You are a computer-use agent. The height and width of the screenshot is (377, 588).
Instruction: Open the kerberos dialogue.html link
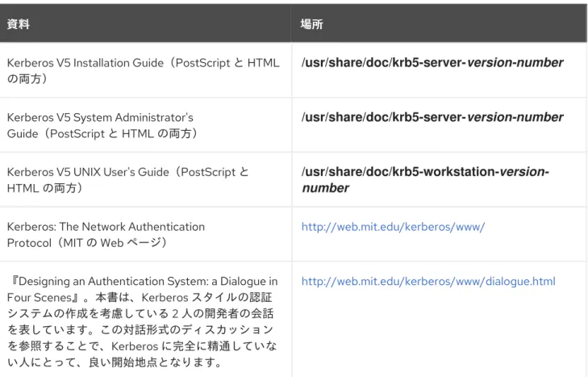428,281
